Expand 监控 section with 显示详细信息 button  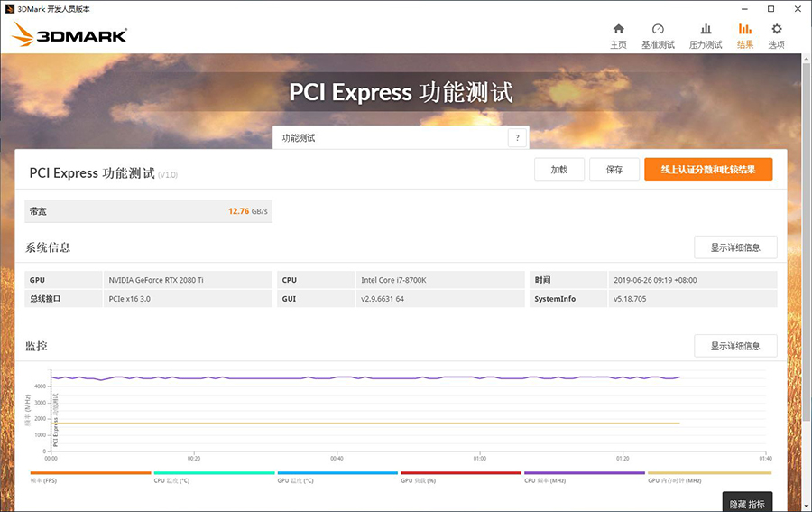point(734,346)
